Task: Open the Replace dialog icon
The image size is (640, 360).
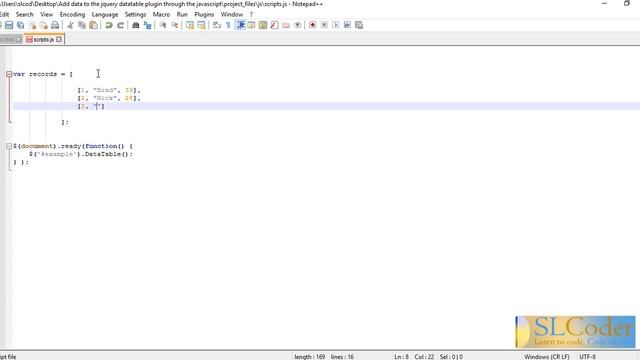Action: (x=147, y=25)
